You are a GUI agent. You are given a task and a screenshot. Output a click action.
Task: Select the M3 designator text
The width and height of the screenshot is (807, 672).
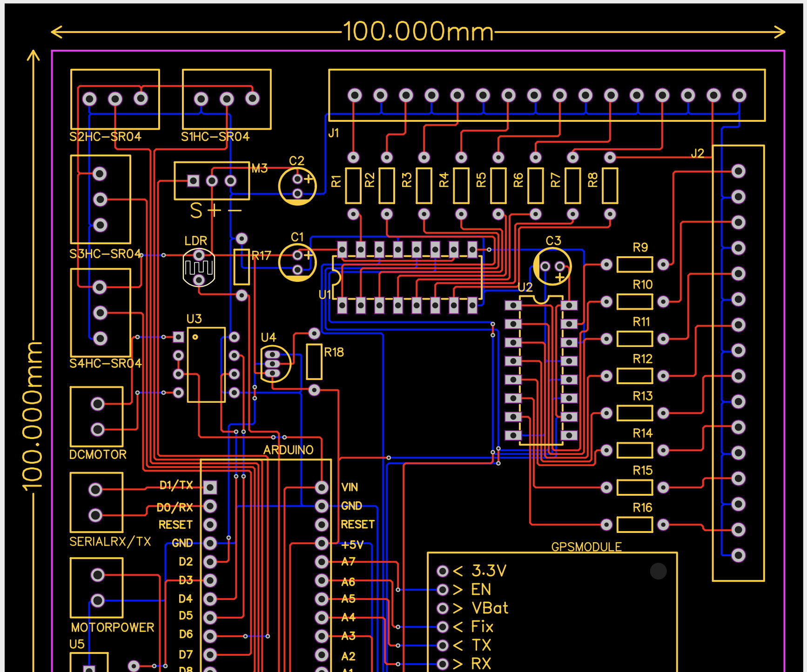tap(260, 168)
